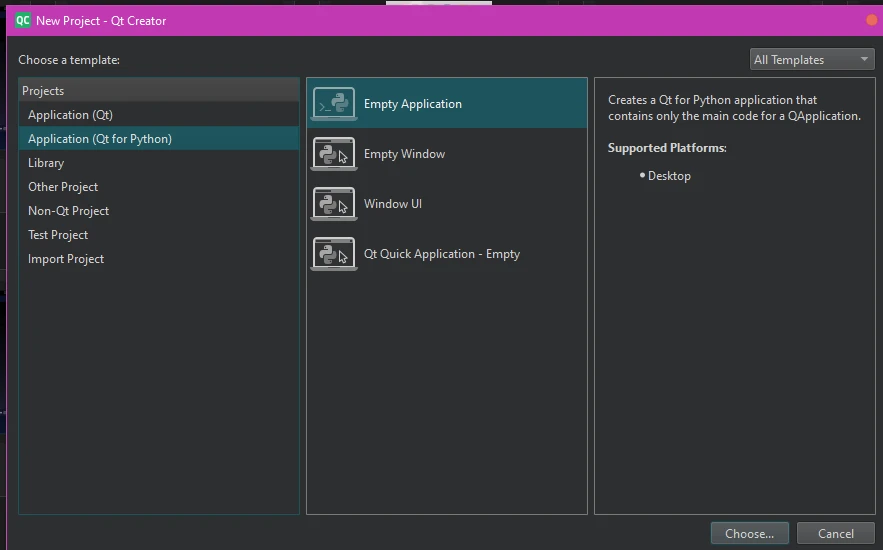Click the Choose a template label
Viewport: 883px width, 550px height.
pyautogui.click(x=69, y=60)
